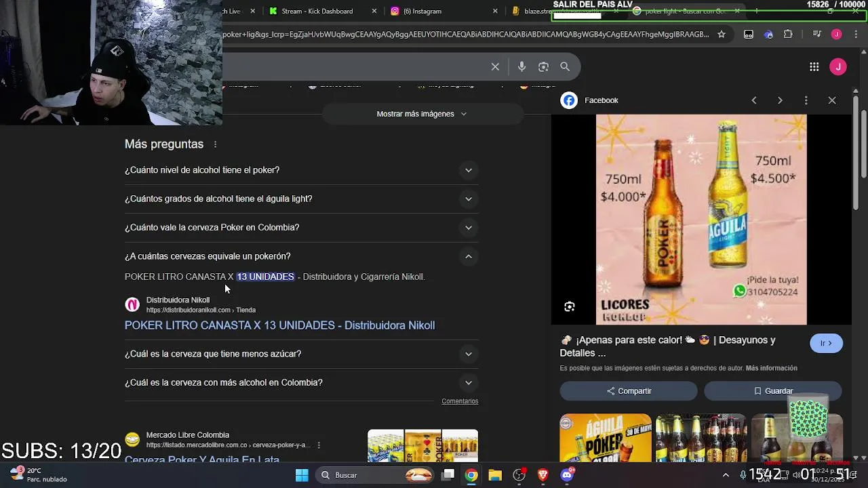Screen dimensions: 868x488
Task: Close the Kick Dashboard tab
Action: click(x=374, y=11)
